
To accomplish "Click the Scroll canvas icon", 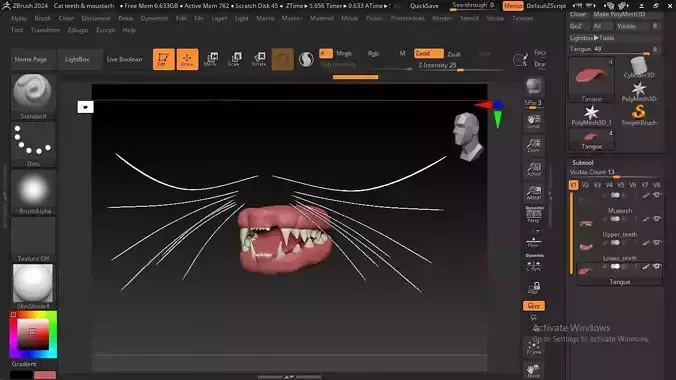I will pos(534,121).
